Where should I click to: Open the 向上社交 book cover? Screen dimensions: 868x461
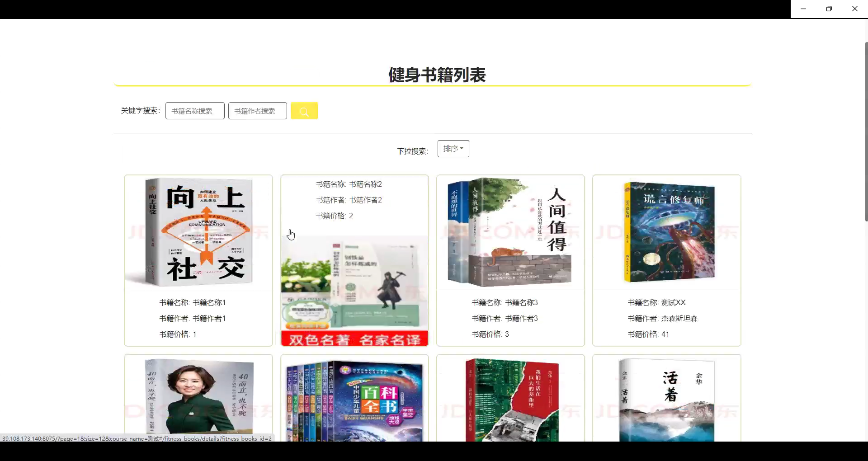[198, 232]
